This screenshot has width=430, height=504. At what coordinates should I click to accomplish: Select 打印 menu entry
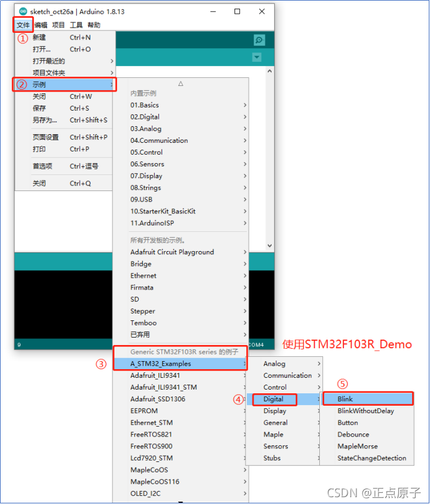(x=65, y=149)
